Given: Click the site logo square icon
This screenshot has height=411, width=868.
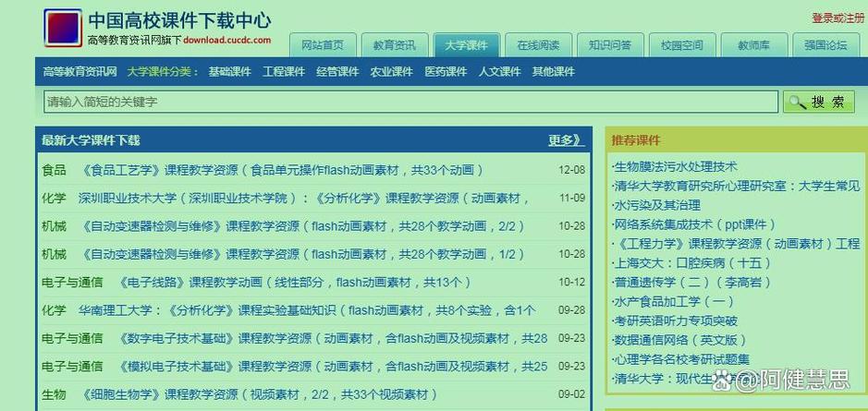Looking at the screenshot, I should point(63,28).
